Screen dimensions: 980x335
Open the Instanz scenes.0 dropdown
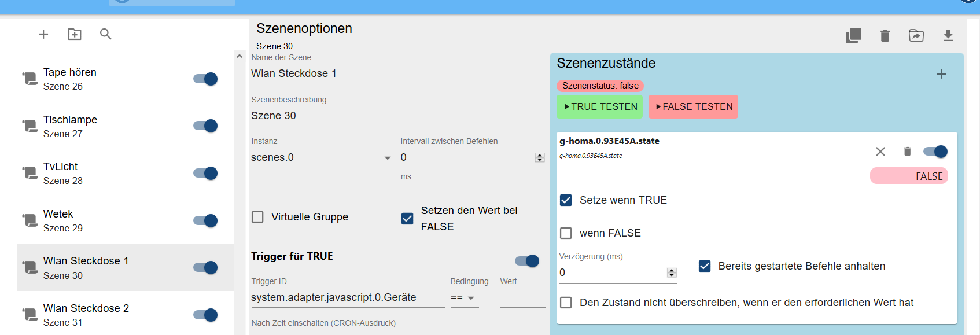(322, 157)
